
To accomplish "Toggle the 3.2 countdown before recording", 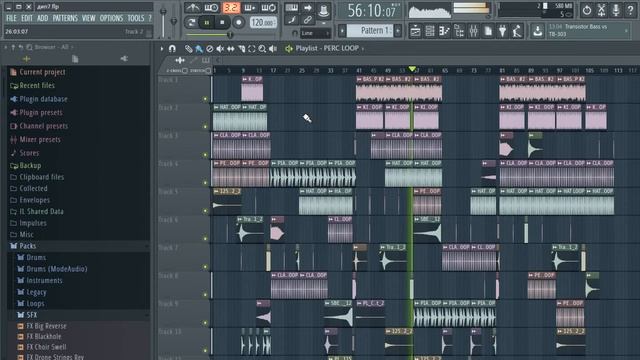I will pyautogui.click(x=231, y=7).
